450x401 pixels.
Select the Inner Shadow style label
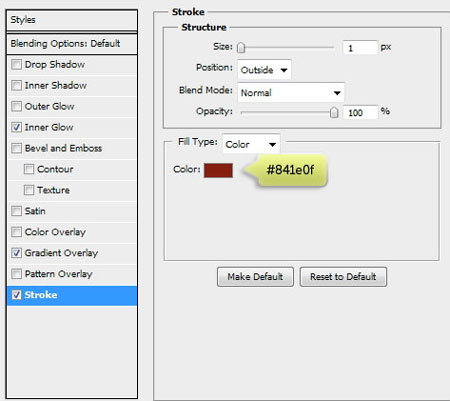click(x=56, y=85)
